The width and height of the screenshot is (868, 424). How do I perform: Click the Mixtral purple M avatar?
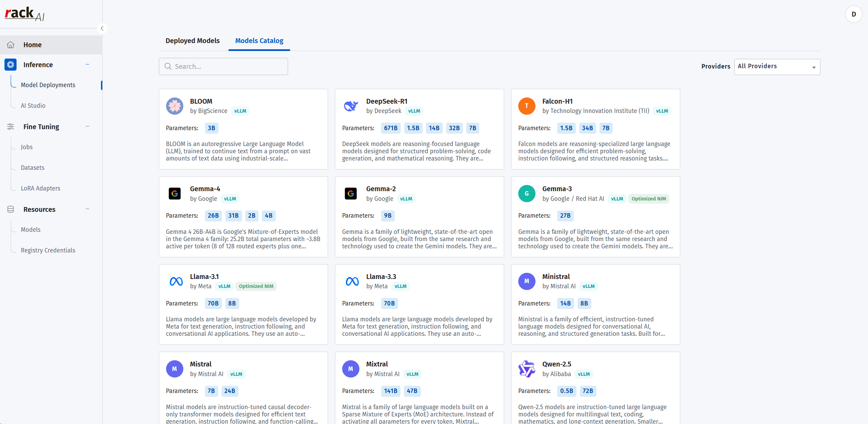(x=351, y=369)
